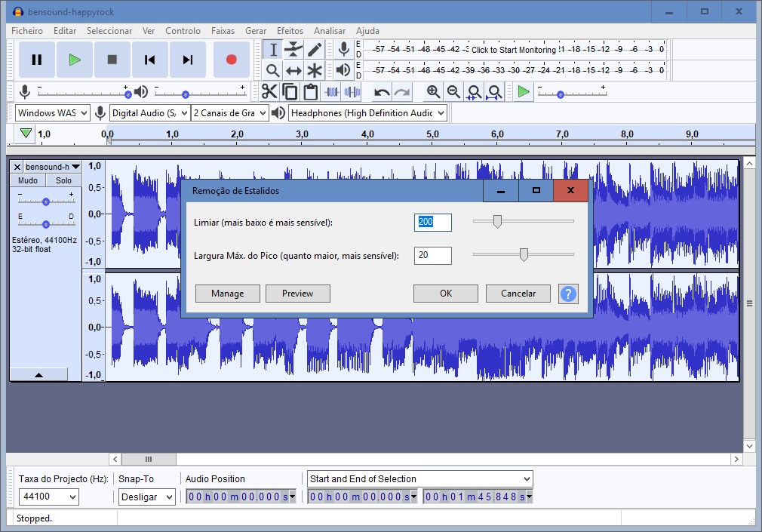Open the Snap-To Desligar dropdown
The height and width of the screenshot is (532, 762).
(x=147, y=497)
